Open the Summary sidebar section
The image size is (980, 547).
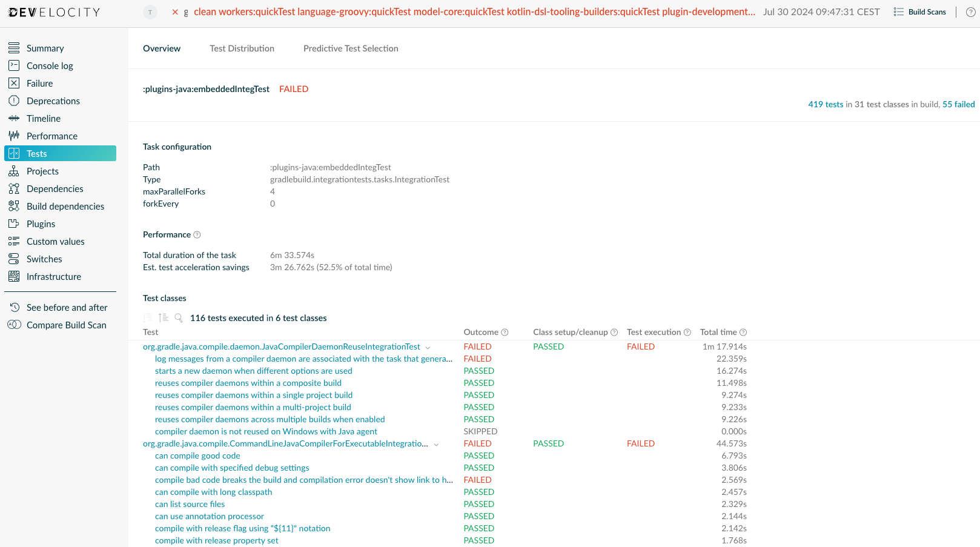point(45,48)
